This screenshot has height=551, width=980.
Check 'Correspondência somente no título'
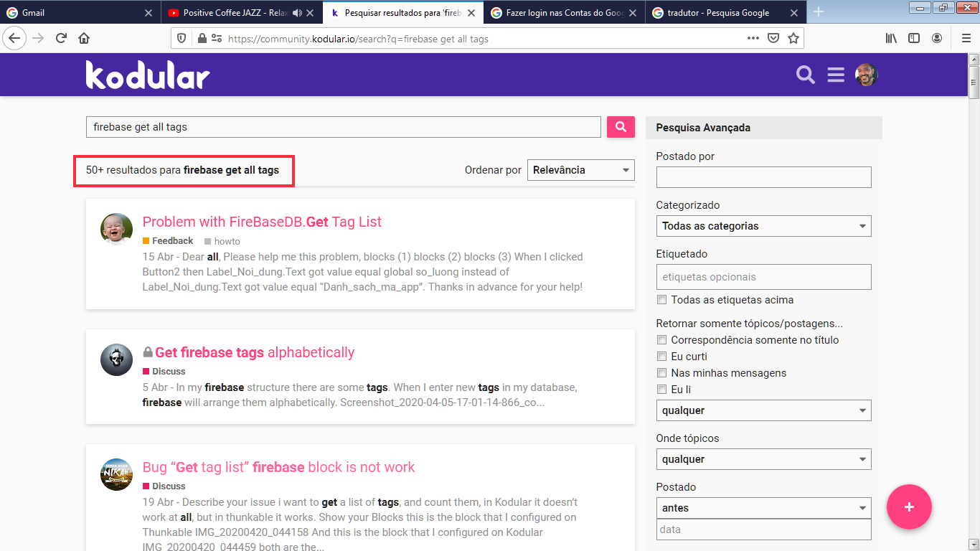point(662,340)
